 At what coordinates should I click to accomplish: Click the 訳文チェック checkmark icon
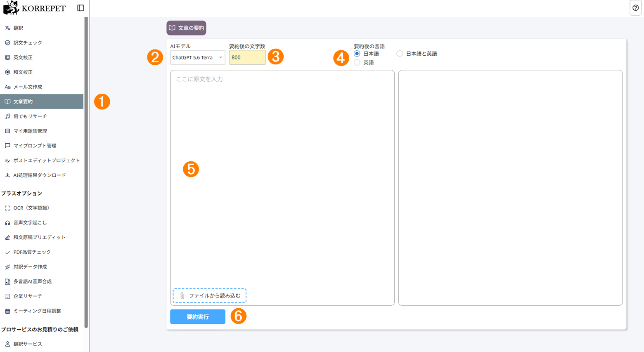(x=7, y=43)
